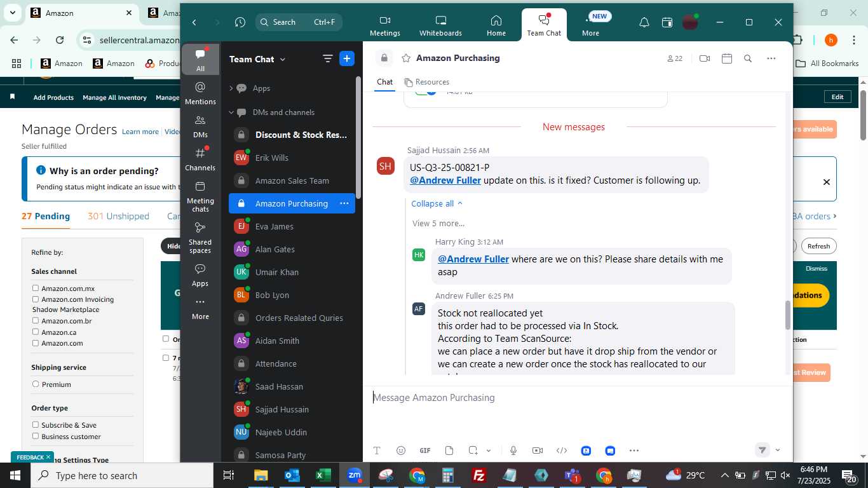Open chat with Erik Wills
868x488 pixels.
point(292,158)
